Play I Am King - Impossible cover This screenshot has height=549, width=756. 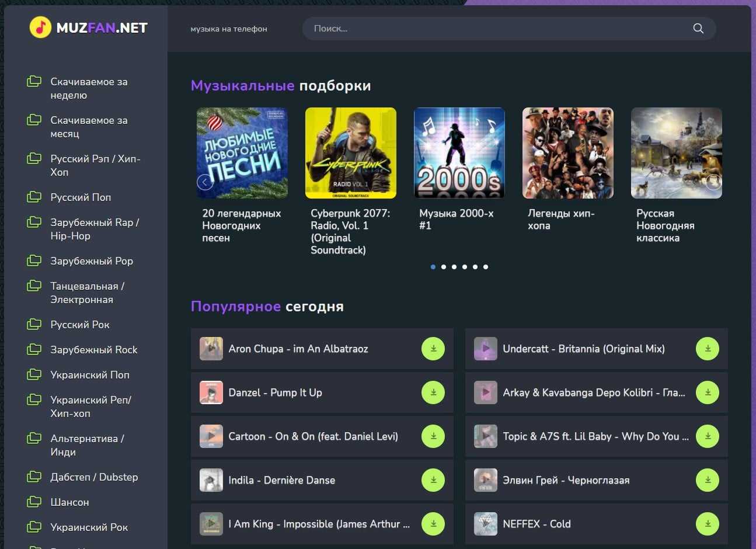(211, 524)
